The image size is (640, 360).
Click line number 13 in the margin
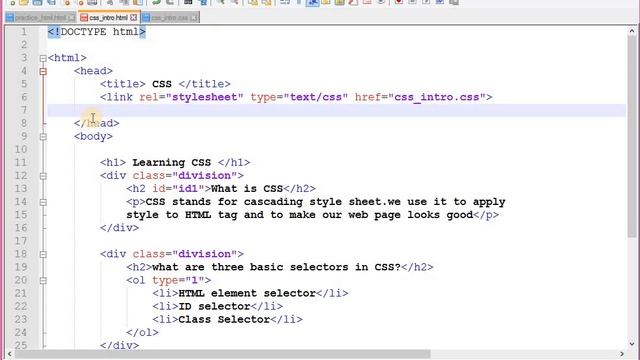pos(21,189)
